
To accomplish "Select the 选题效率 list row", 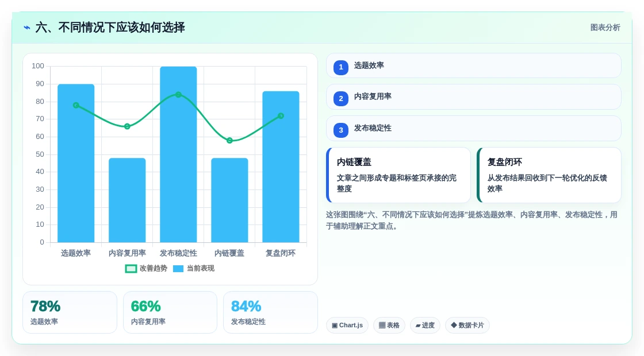I will (474, 65).
